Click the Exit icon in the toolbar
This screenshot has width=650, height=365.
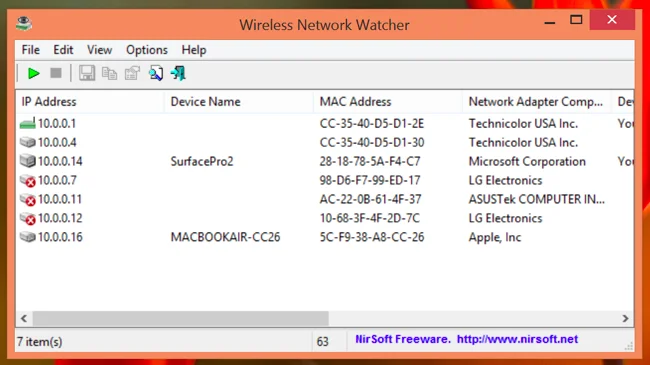[178, 73]
